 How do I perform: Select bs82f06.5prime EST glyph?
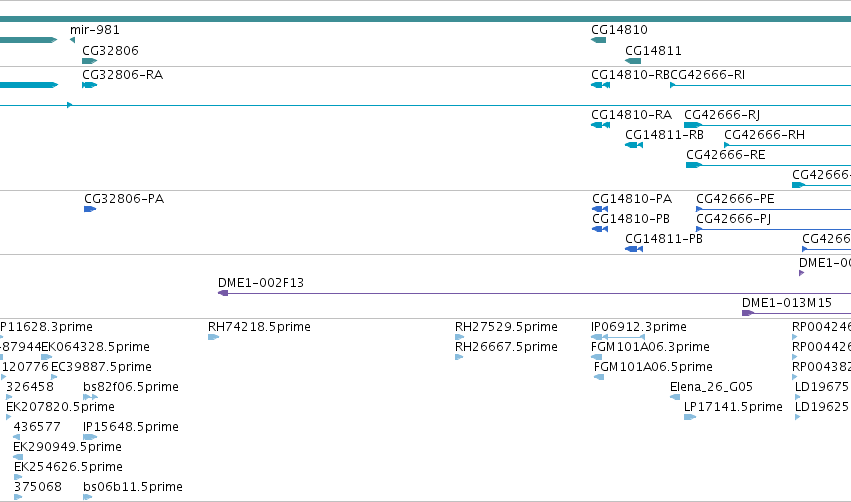[91, 397]
